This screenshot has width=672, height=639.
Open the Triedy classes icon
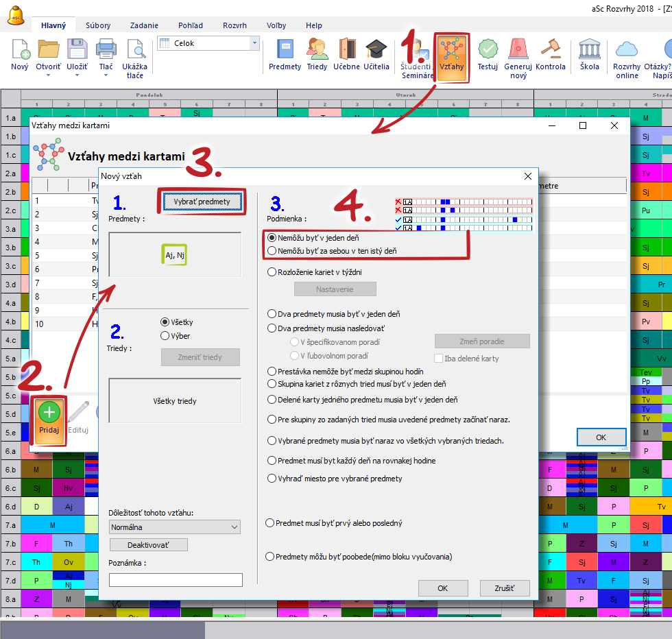pyautogui.click(x=317, y=55)
